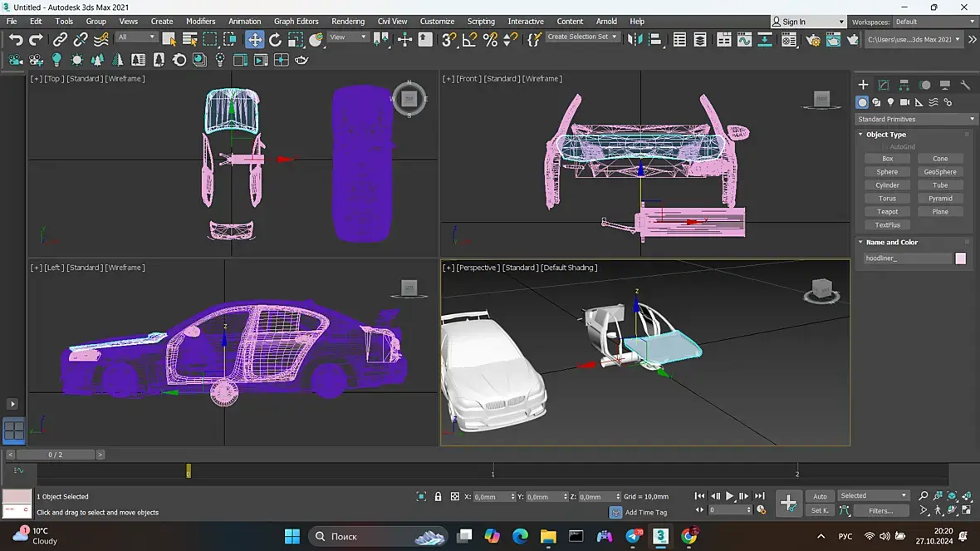Click the Select and Link icon
The height and width of the screenshot is (551, 980).
click(x=61, y=40)
